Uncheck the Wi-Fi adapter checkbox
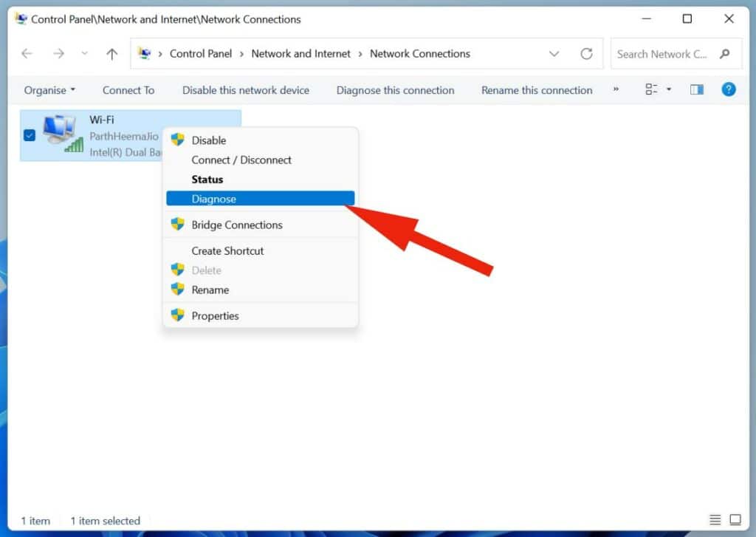756x537 pixels. [x=30, y=135]
